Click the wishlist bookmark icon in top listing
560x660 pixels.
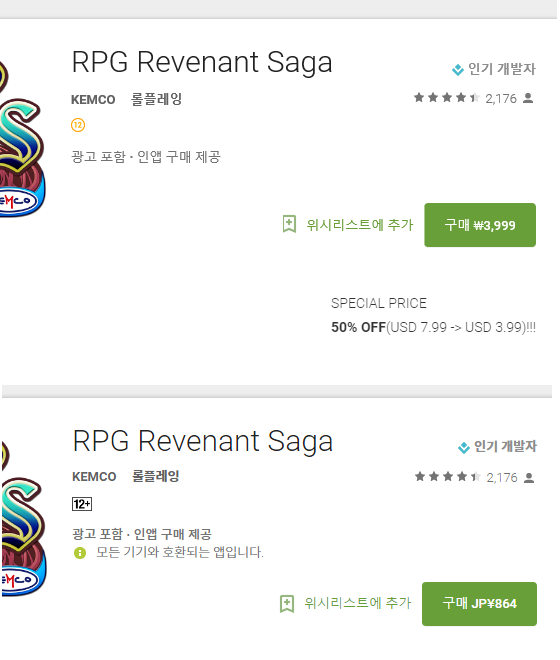[289, 224]
